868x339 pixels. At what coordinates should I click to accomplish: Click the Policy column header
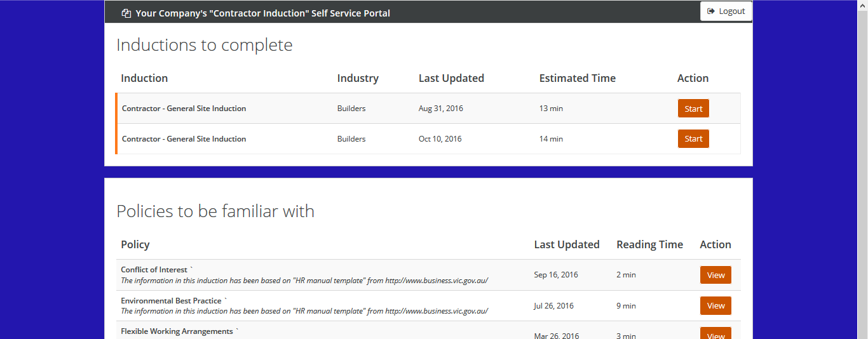click(x=135, y=244)
